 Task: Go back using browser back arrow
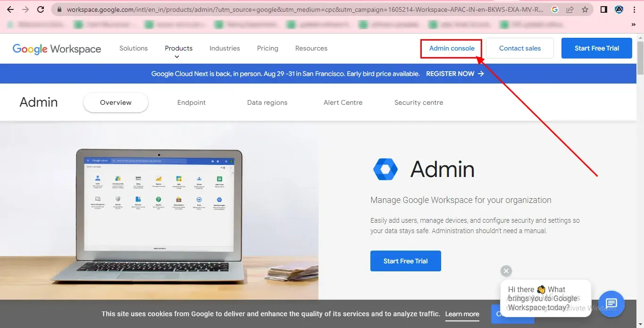10,9
